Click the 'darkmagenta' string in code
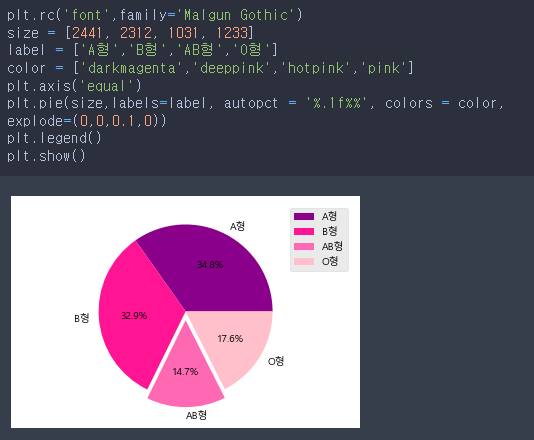 tap(131, 68)
